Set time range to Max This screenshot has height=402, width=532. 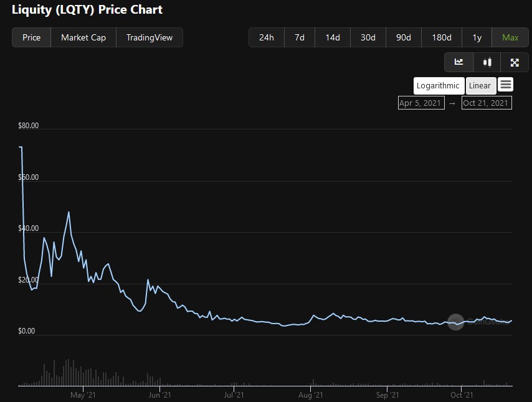(x=510, y=37)
